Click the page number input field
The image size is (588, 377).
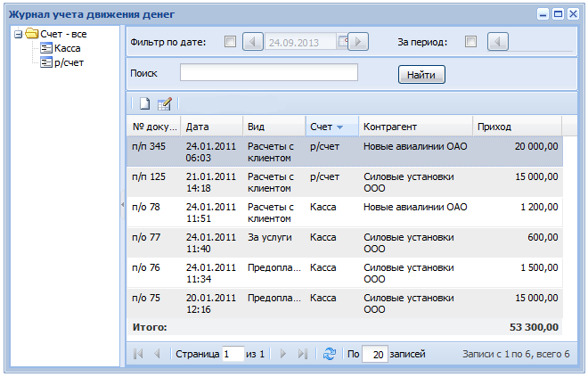[x=233, y=354]
